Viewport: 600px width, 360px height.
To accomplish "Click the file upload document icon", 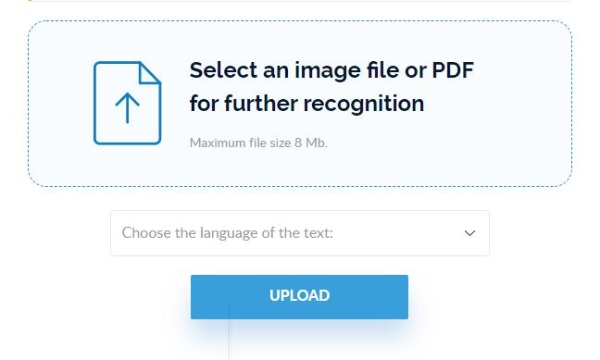I will click(127, 103).
